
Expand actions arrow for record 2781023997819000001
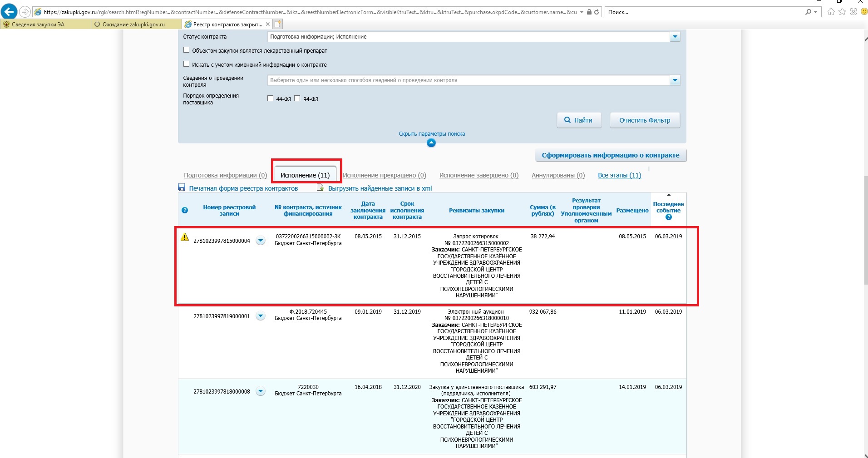[x=261, y=316]
